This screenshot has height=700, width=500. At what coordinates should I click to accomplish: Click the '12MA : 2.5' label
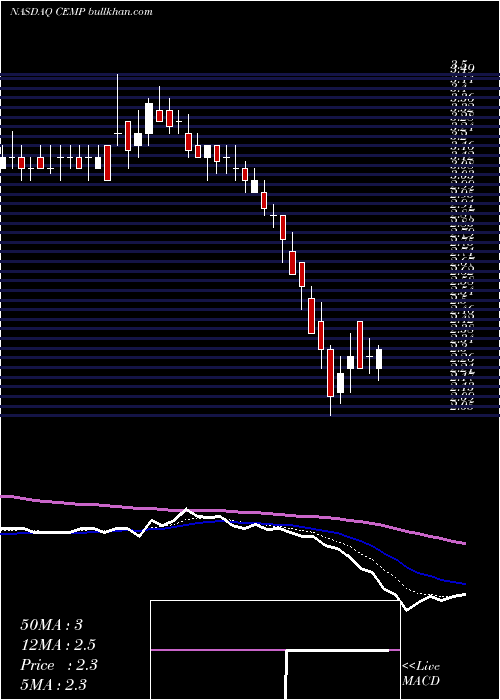(x=58, y=645)
